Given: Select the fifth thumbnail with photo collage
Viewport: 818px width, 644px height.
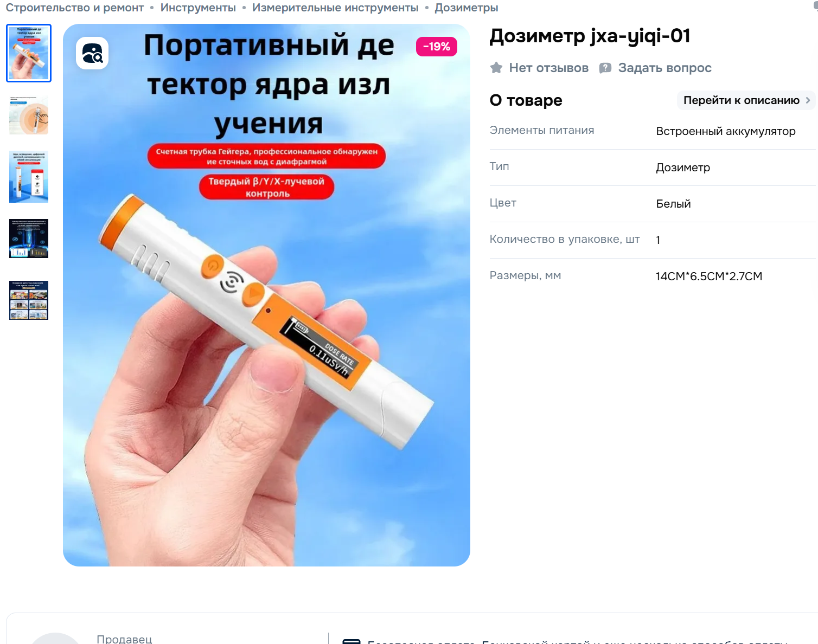Looking at the screenshot, I should [x=29, y=300].
